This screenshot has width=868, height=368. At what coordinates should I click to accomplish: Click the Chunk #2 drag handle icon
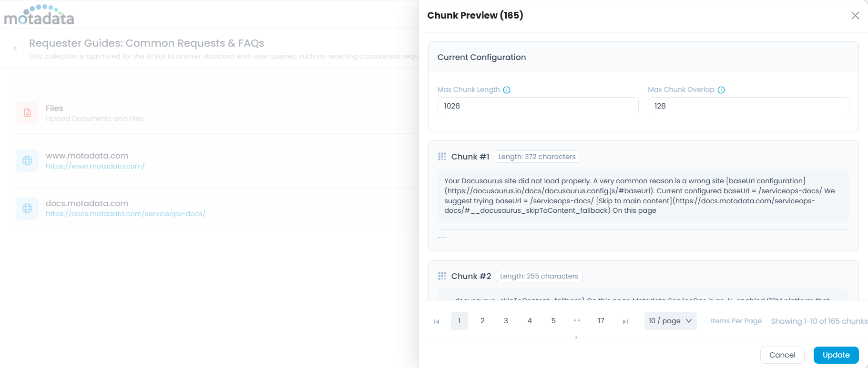point(442,276)
